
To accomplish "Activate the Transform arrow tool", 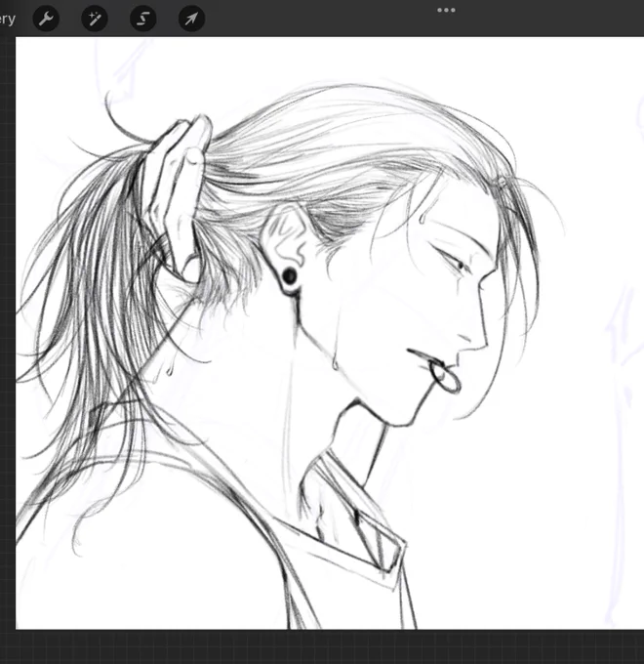I will [191, 19].
